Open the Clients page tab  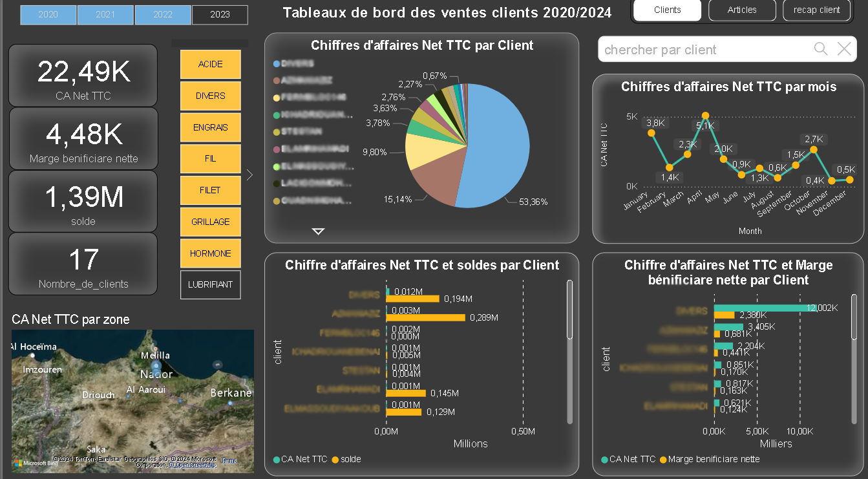tap(667, 10)
